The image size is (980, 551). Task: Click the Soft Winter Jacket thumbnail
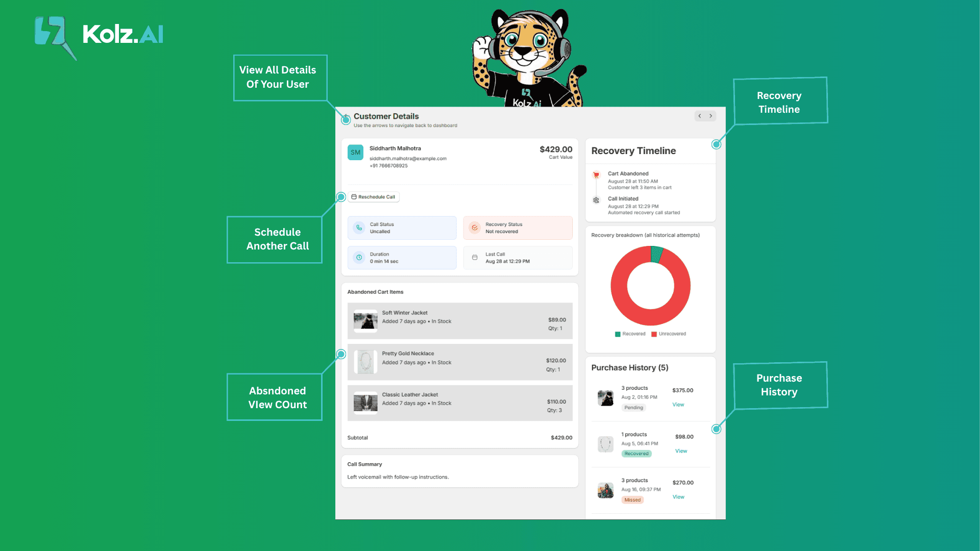[x=365, y=321]
